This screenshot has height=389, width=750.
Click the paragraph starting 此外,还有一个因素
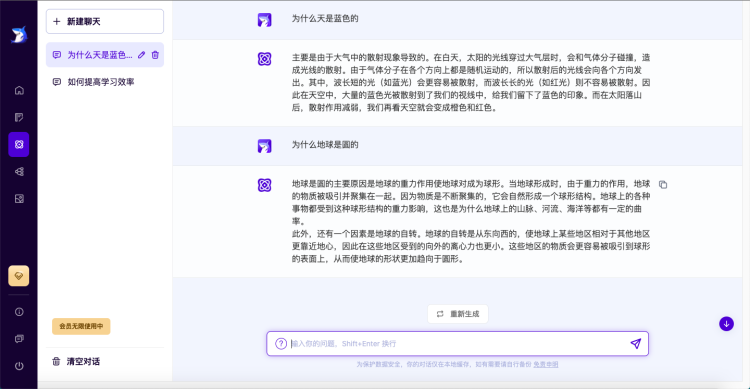(471, 246)
